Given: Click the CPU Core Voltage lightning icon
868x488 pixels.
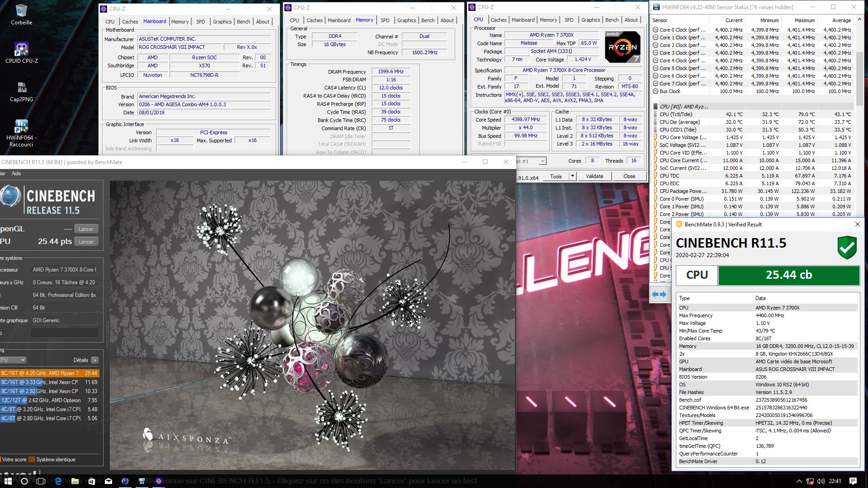Looking at the screenshot, I should tap(656, 137).
